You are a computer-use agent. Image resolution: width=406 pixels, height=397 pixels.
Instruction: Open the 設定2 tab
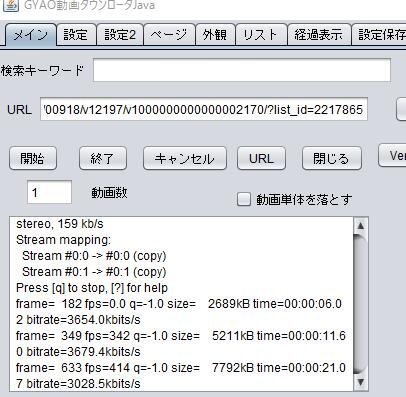[x=120, y=35]
